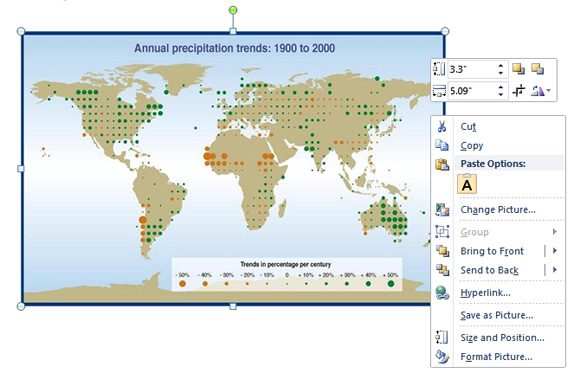Increase the shape height stepper value
The height and width of the screenshot is (386, 580).
point(500,66)
